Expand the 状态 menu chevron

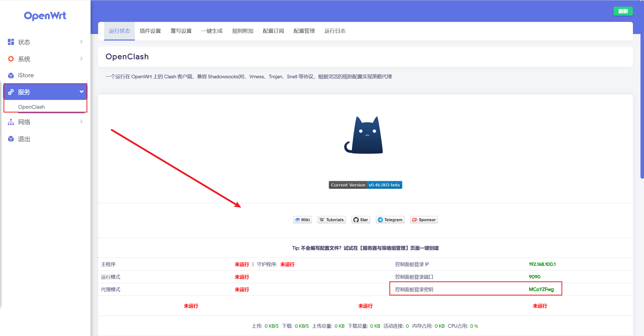(81, 42)
